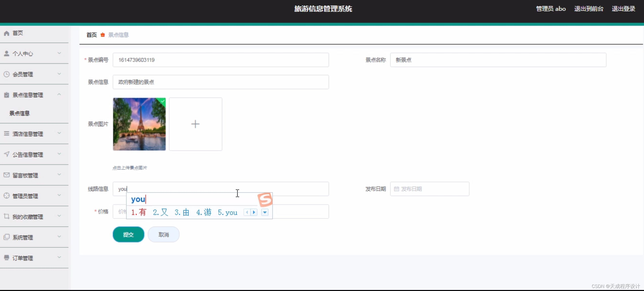The image size is (644, 291).
Task: Click the envelope icon beside 留言板管理
Action: (6, 175)
